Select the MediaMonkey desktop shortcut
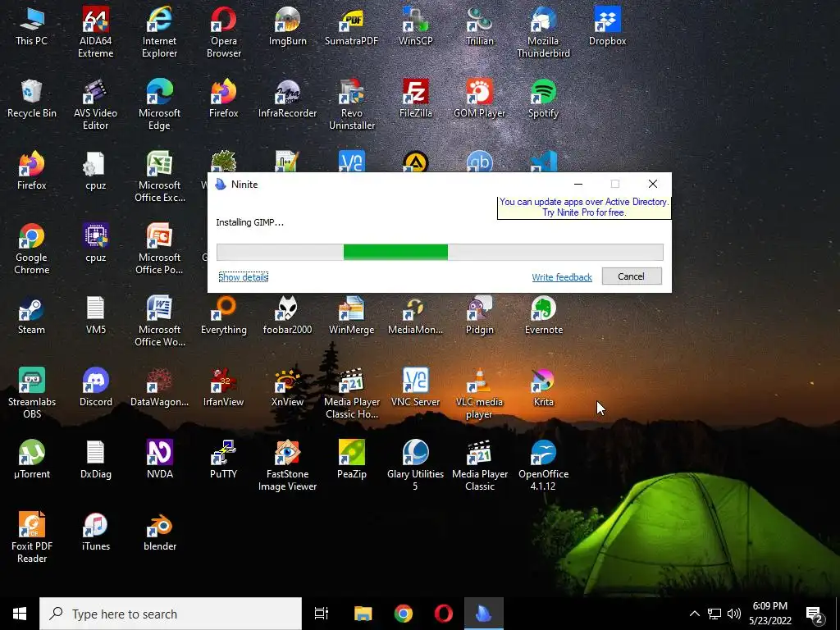 [416, 315]
